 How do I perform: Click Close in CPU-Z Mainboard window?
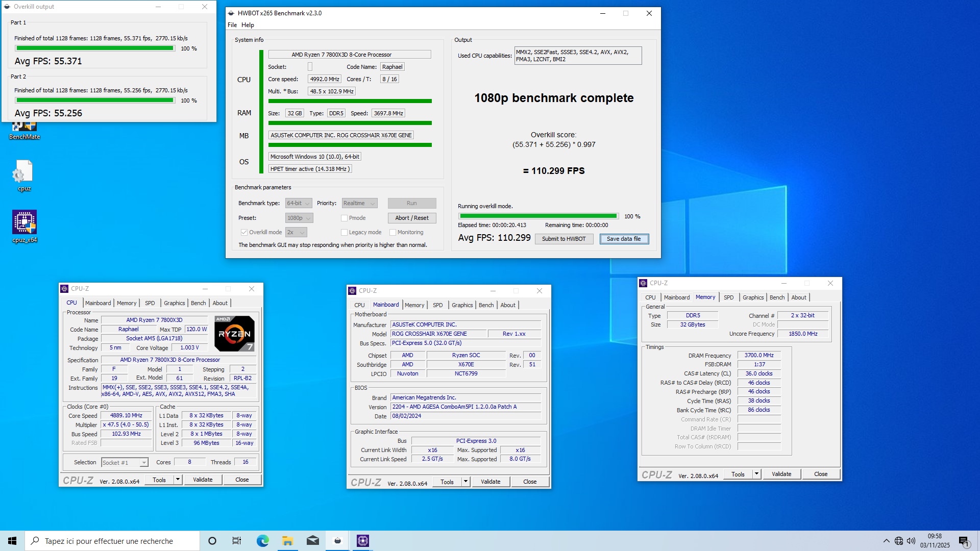[530, 482]
